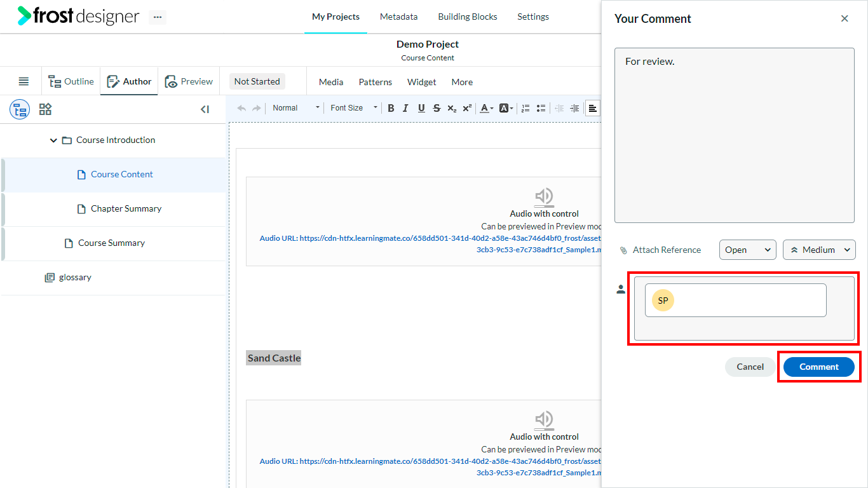Click Attach Reference link

667,250
